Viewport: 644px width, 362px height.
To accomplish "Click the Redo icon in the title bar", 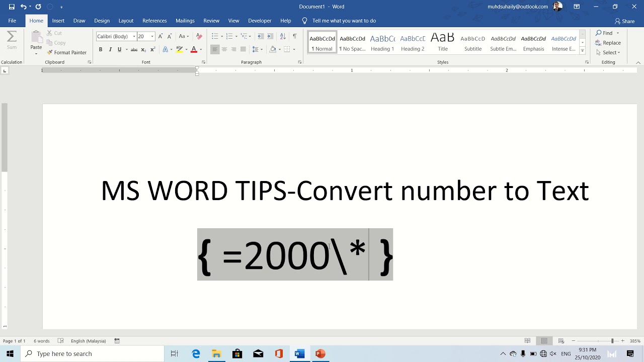I will (x=38, y=7).
